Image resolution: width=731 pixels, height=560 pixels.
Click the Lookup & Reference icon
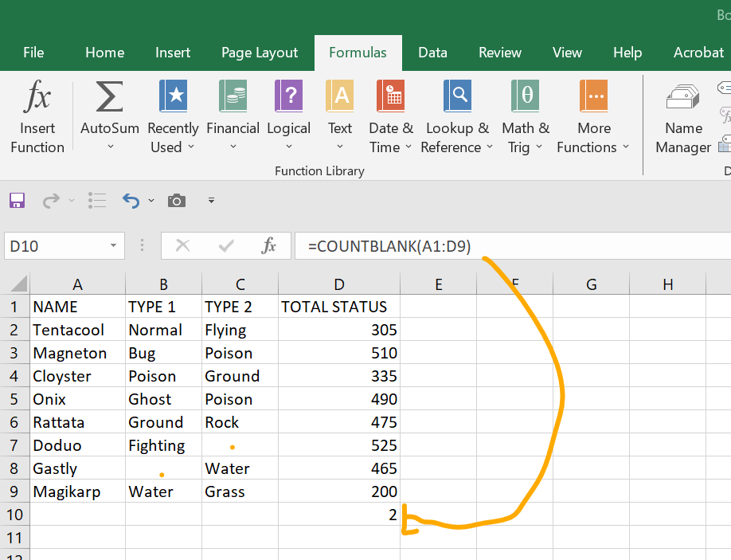point(457,96)
